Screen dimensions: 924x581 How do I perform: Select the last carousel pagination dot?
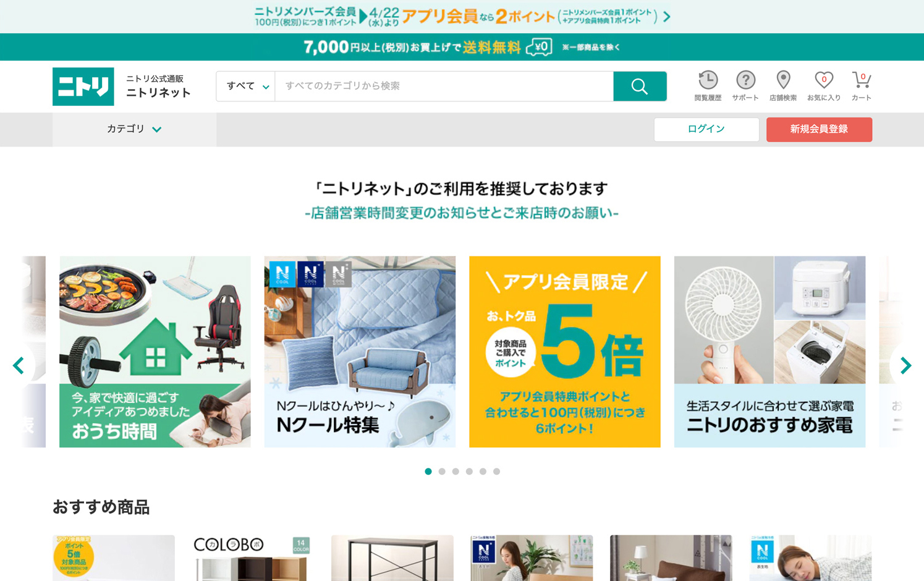(496, 472)
